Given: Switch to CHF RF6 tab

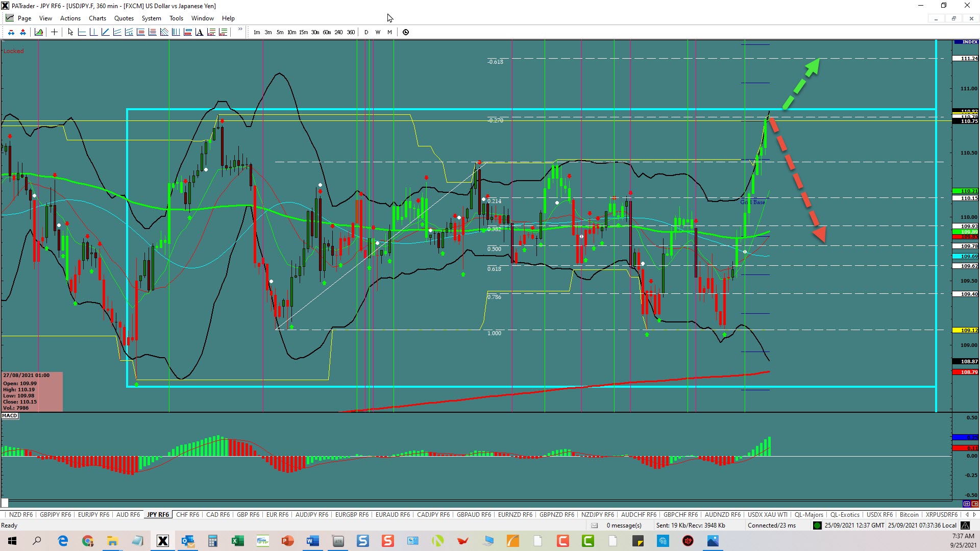Looking at the screenshot, I should 187,515.
